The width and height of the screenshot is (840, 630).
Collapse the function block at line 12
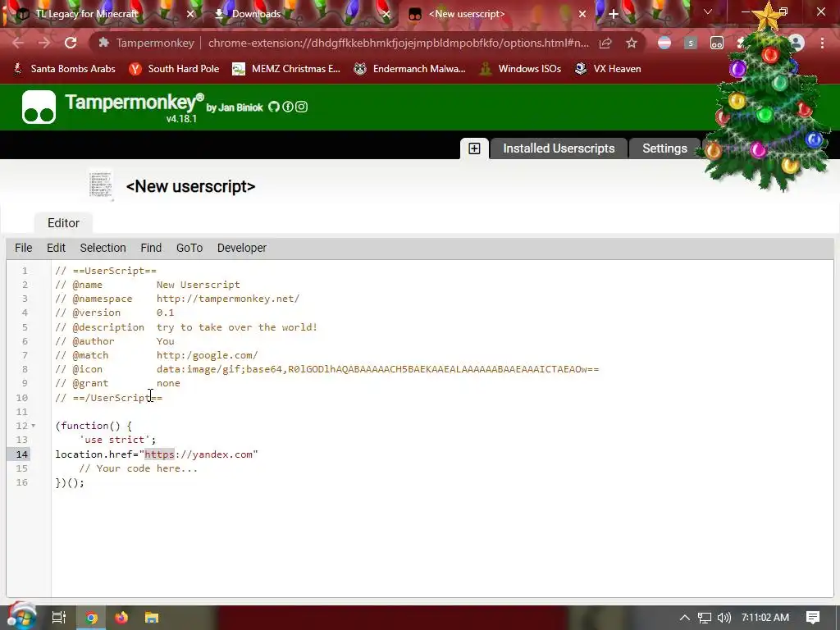(33, 426)
